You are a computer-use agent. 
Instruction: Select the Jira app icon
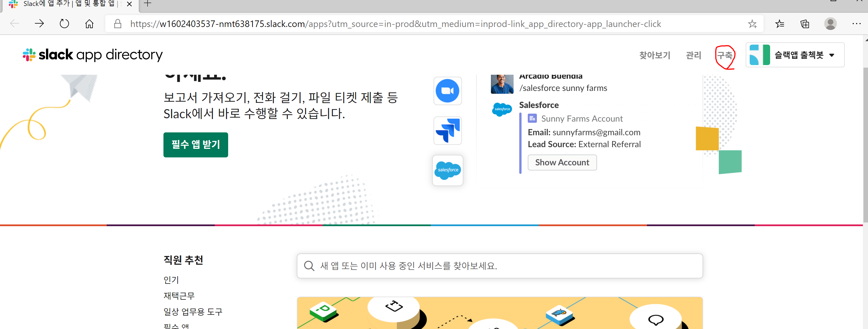pos(447,131)
